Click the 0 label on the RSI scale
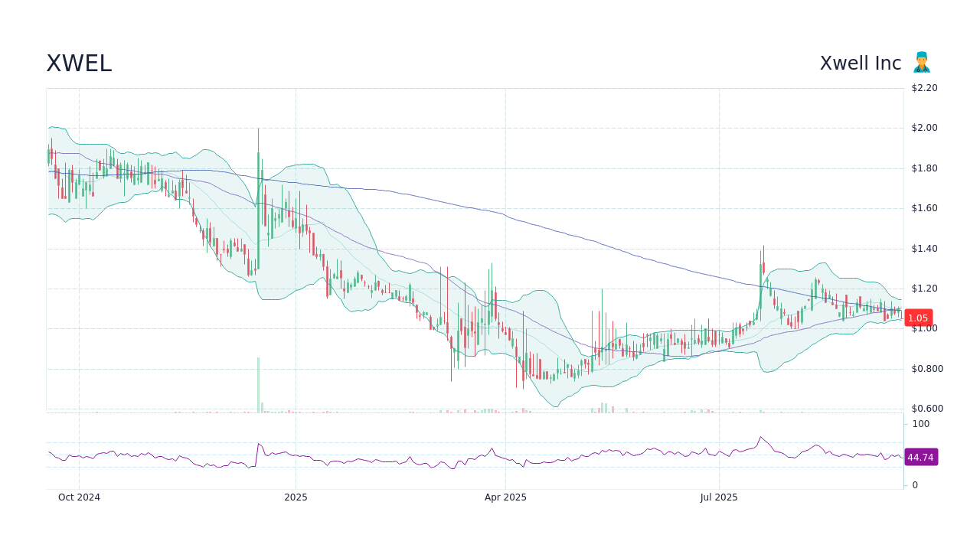The width and height of the screenshot is (980, 551). (x=913, y=484)
